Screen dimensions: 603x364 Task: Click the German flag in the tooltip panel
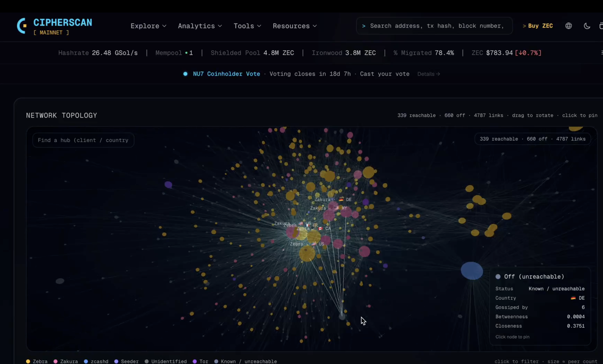(x=573, y=298)
